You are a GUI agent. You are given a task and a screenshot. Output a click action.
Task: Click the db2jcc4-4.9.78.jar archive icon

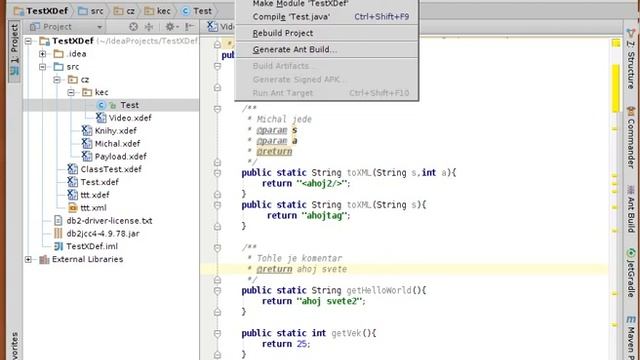click(x=58, y=233)
